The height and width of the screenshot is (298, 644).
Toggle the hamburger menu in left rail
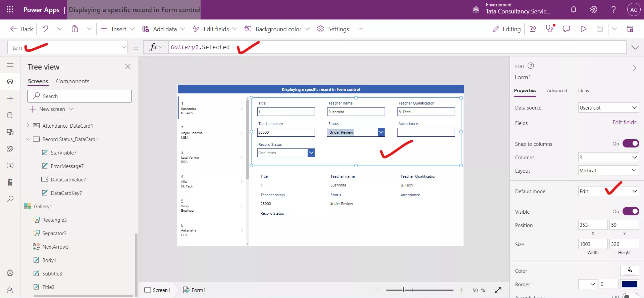pyautogui.click(x=10, y=65)
